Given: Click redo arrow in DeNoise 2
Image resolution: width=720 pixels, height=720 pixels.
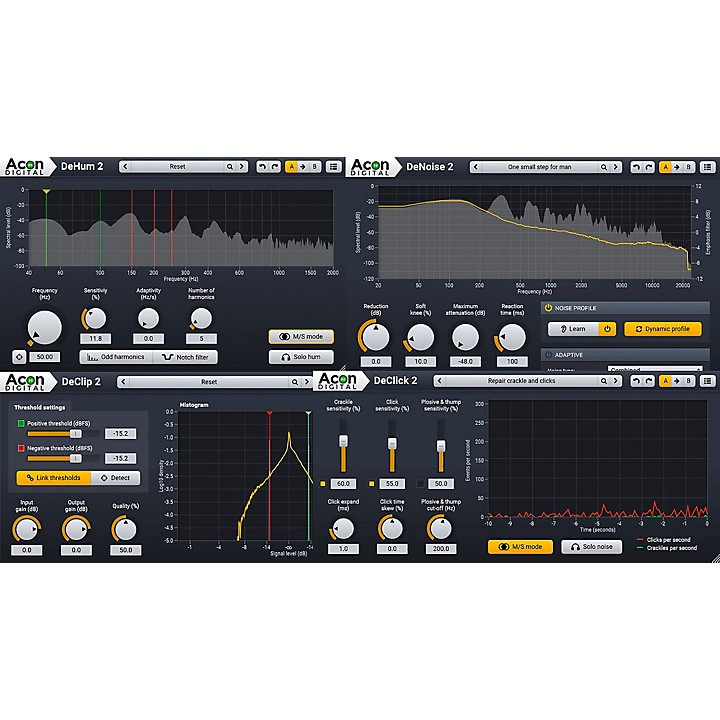Looking at the screenshot, I should coord(648,167).
